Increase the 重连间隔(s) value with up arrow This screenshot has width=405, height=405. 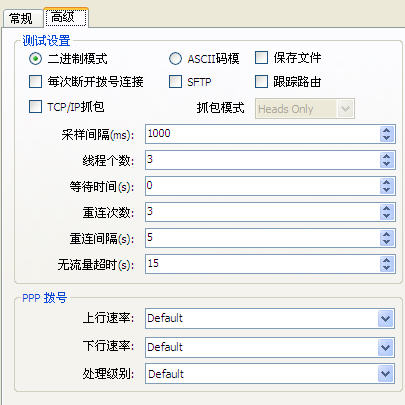[386, 235]
